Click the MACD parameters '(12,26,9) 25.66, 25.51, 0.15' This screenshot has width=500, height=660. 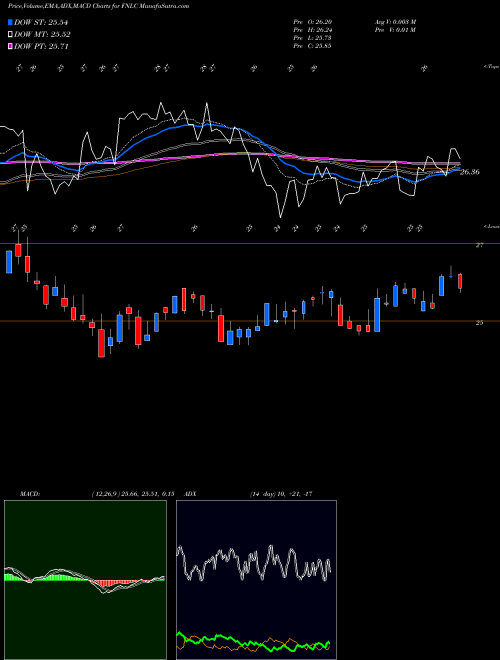pyautogui.click(x=133, y=494)
